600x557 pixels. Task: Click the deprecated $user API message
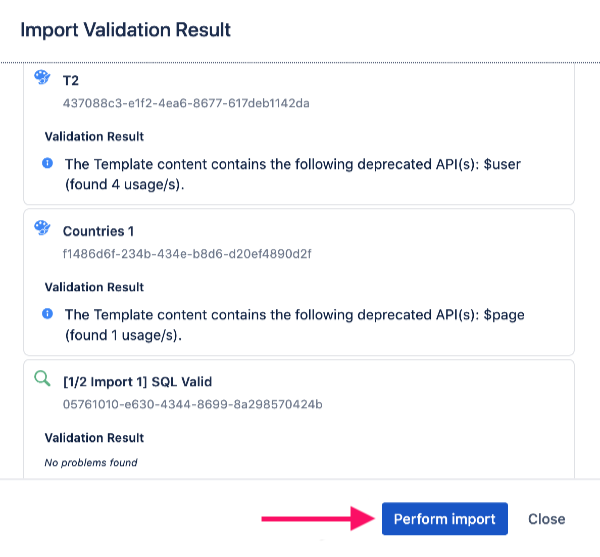pos(294,173)
